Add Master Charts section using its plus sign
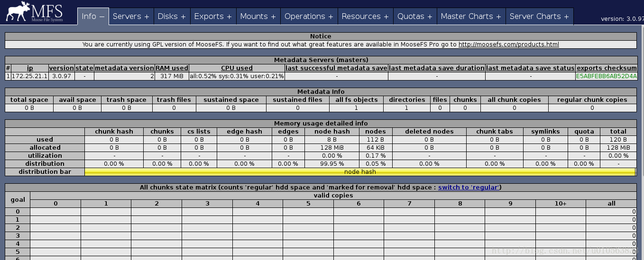644x260 pixels. pos(498,17)
